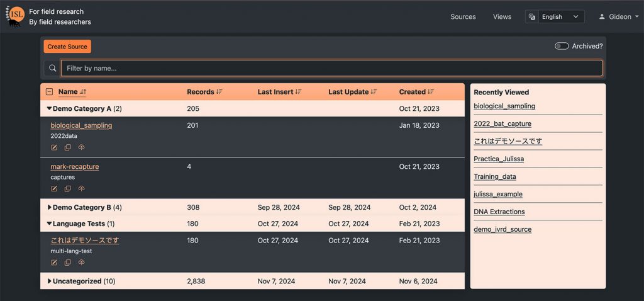
Task: Click collapse-all box in Name header
Action: [50, 92]
